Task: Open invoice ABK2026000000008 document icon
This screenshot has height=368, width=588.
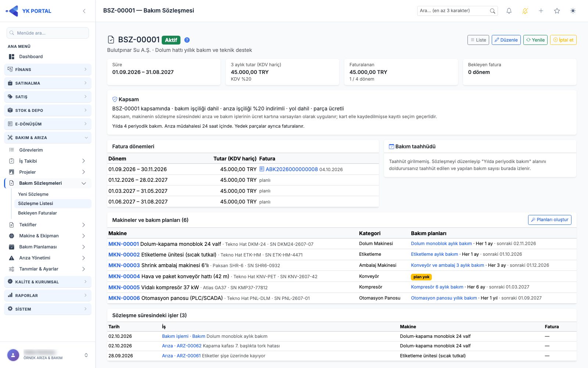Action: pyautogui.click(x=262, y=169)
